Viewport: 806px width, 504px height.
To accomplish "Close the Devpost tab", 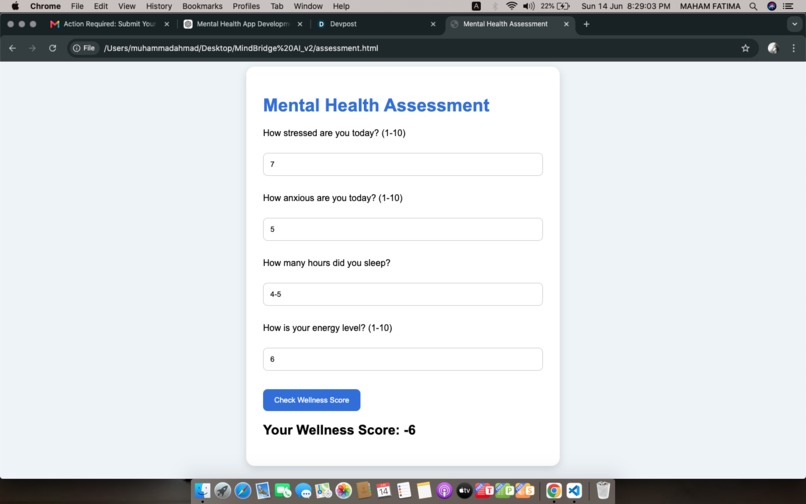I will pos(433,24).
